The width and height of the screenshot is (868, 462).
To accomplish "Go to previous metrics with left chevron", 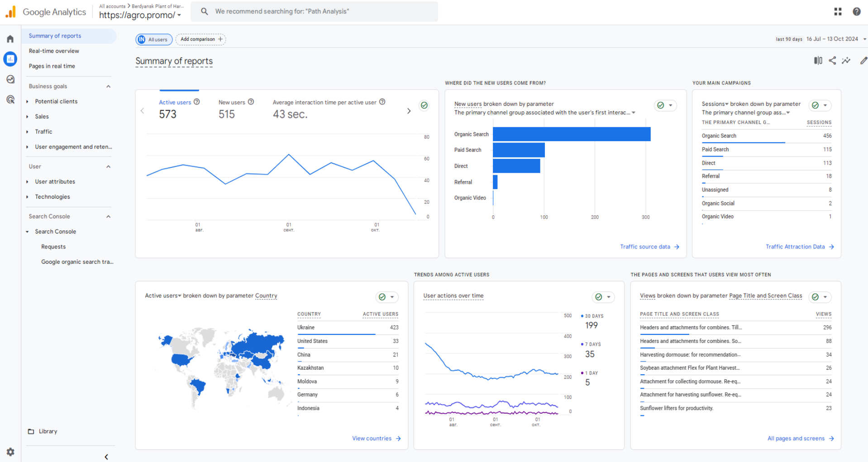I will pyautogui.click(x=142, y=111).
